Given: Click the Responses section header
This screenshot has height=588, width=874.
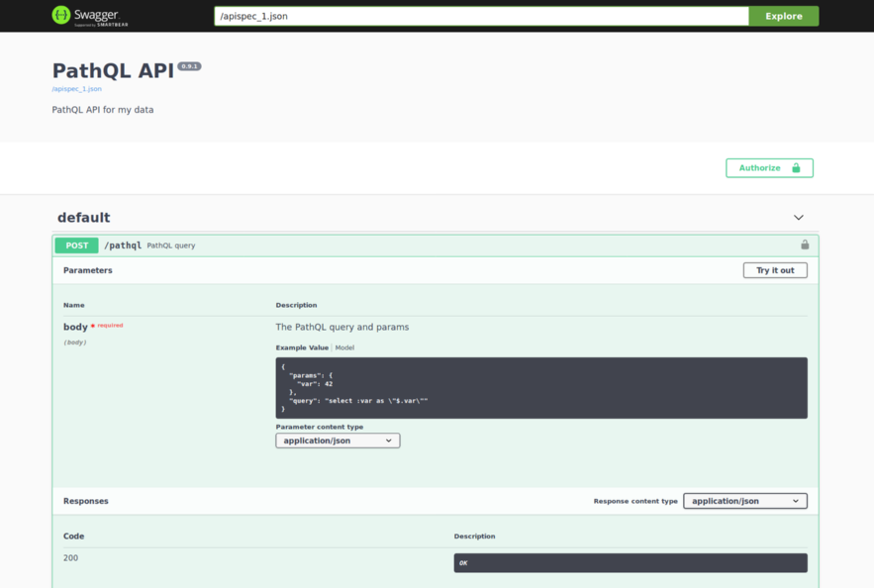Looking at the screenshot, I should [86, 501].
